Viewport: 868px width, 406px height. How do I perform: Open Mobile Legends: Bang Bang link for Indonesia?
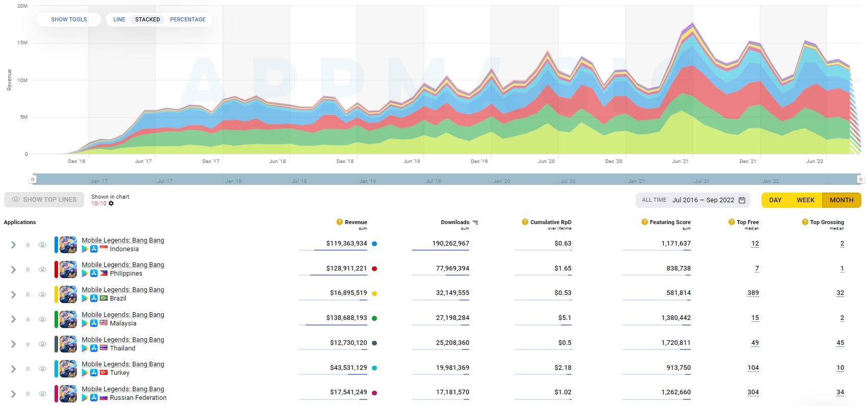(123, 240)
